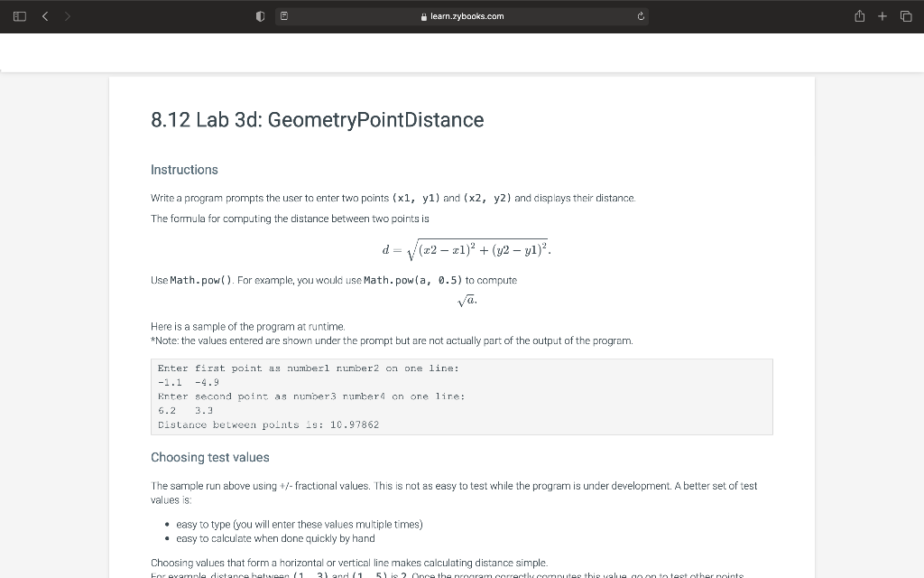Screen dimensions: 924x578
Task: Click the Choosing test values heading
Action: click(209, 457)
